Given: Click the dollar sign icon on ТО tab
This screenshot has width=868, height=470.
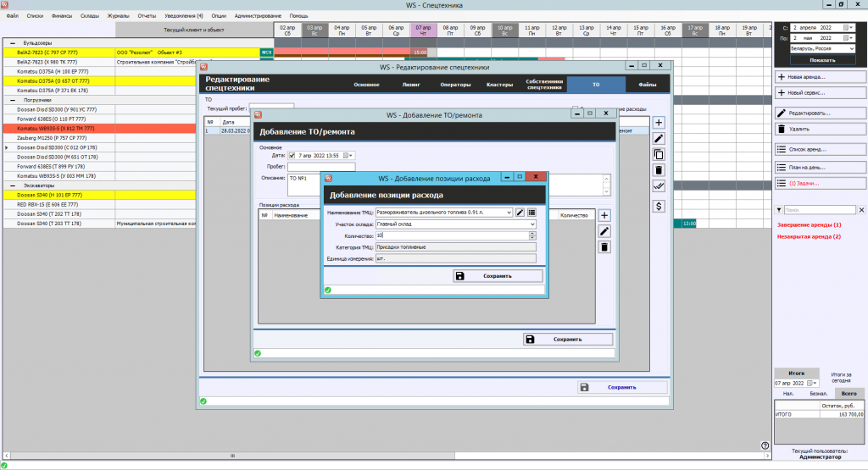Looking at the screenshot, I should (659, 207).
